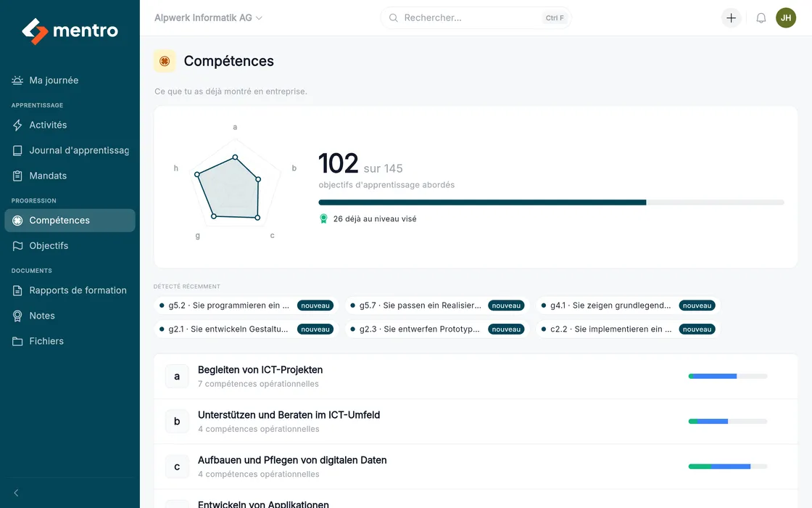Open Journal d'apprentissage
The image size is (812, 508).
[70, 150]
